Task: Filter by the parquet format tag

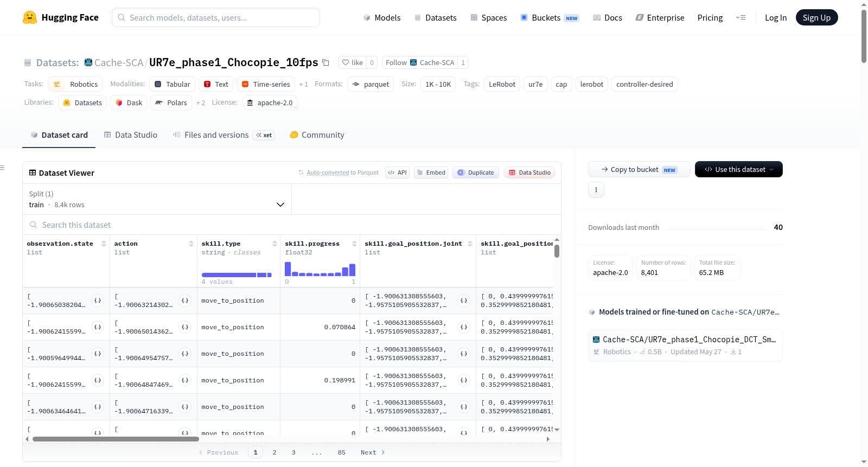Action: click(x=371, y=85)
